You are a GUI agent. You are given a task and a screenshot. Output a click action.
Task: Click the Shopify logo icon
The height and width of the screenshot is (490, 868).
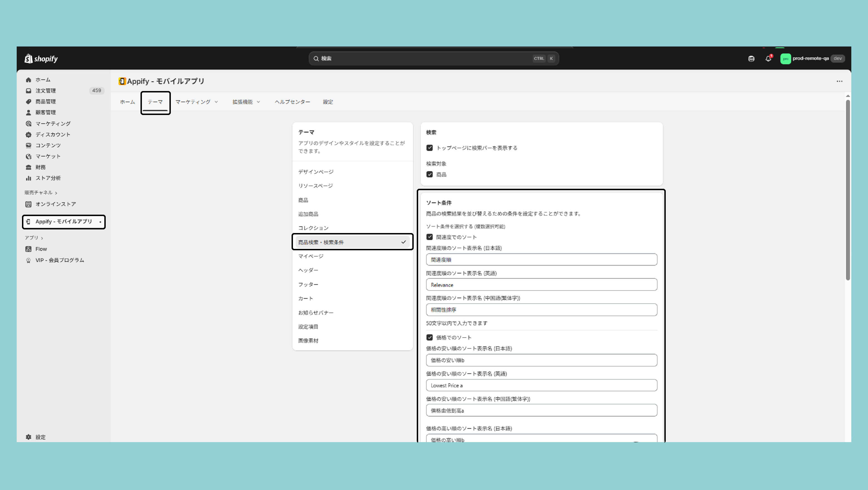tap(28, 59)
